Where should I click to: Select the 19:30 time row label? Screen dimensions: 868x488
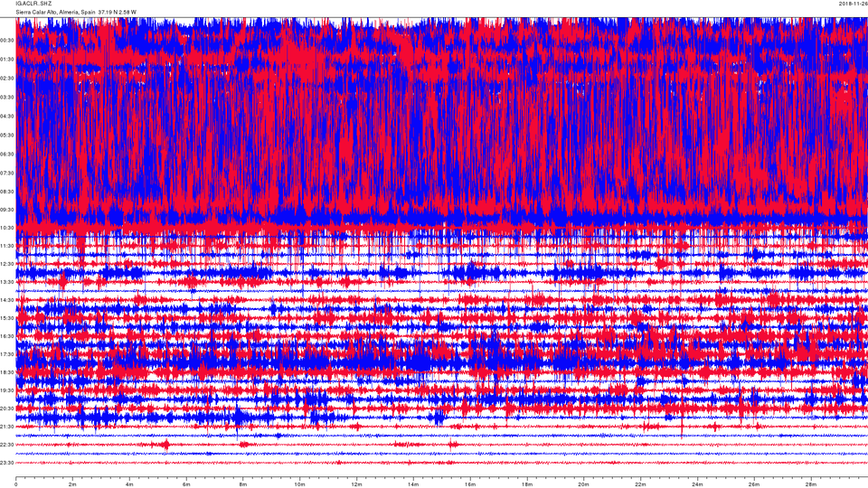7,390
